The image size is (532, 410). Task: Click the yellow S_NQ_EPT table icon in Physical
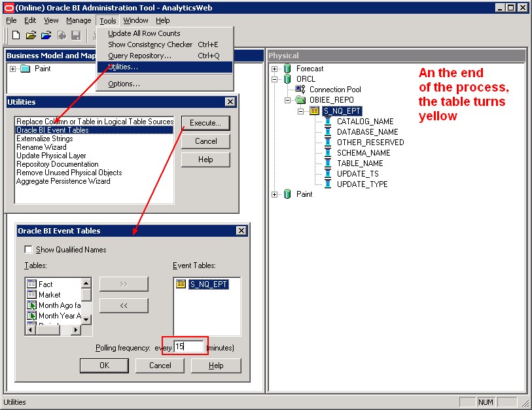(x=315, y=111)
